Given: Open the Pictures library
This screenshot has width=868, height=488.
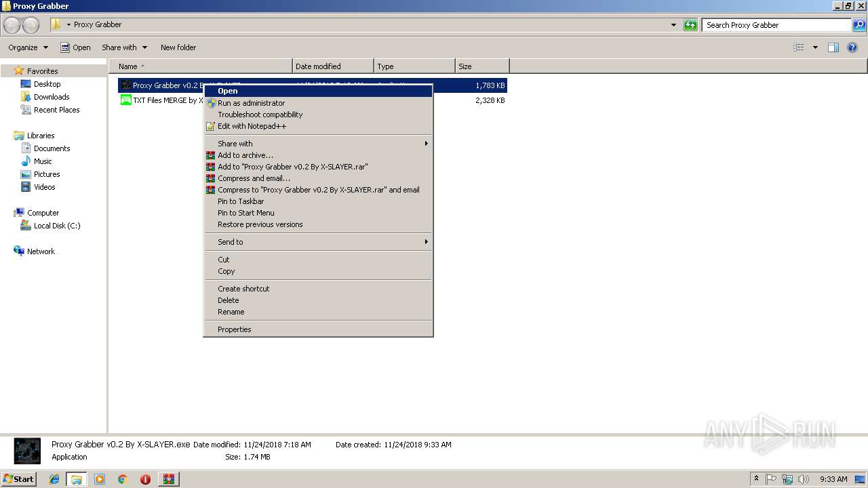Looking at the screenshot, I should tap(47, 174).
